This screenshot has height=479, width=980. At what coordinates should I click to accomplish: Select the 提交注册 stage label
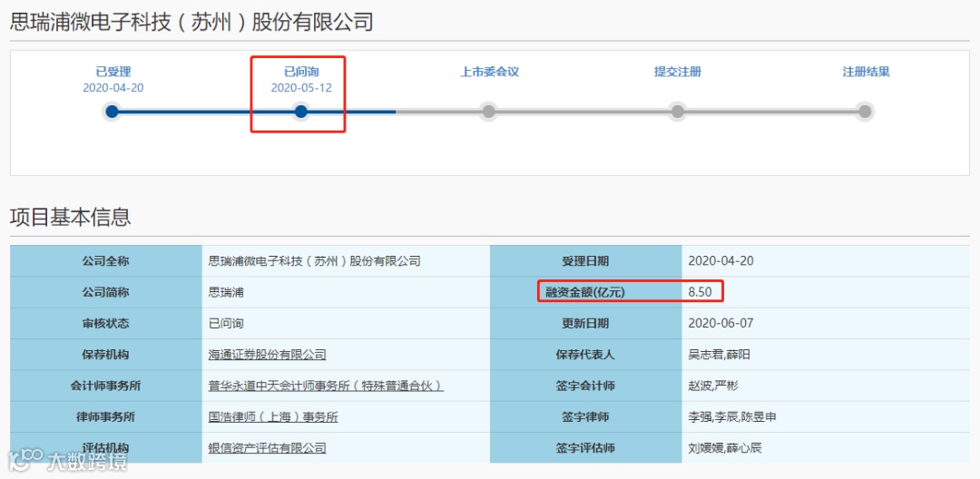coord(678,72)
